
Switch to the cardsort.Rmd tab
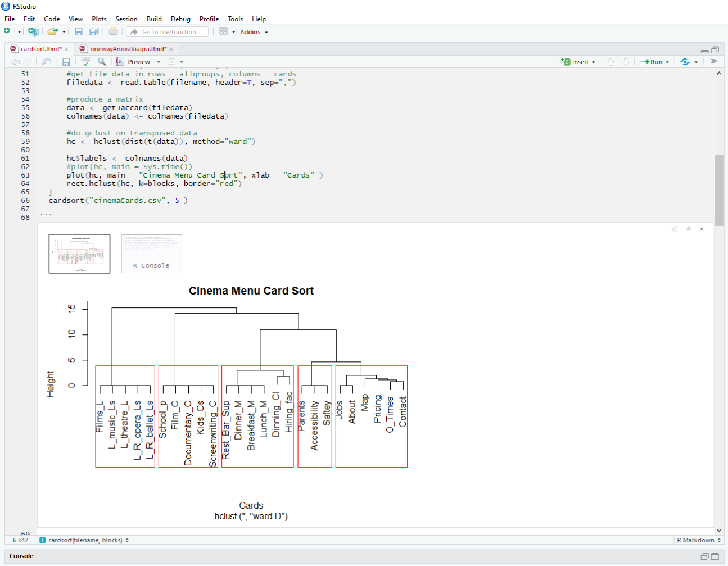[41, 49]
